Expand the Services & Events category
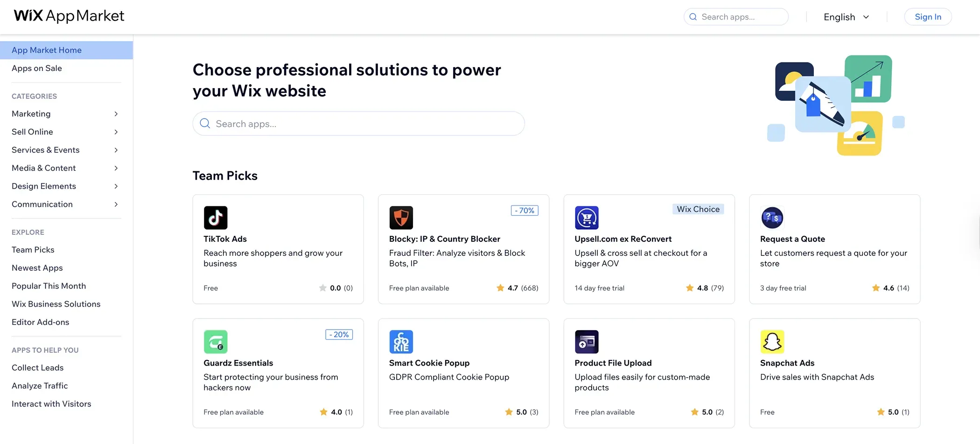Viewport: 980px width, 444px height. 45,150
